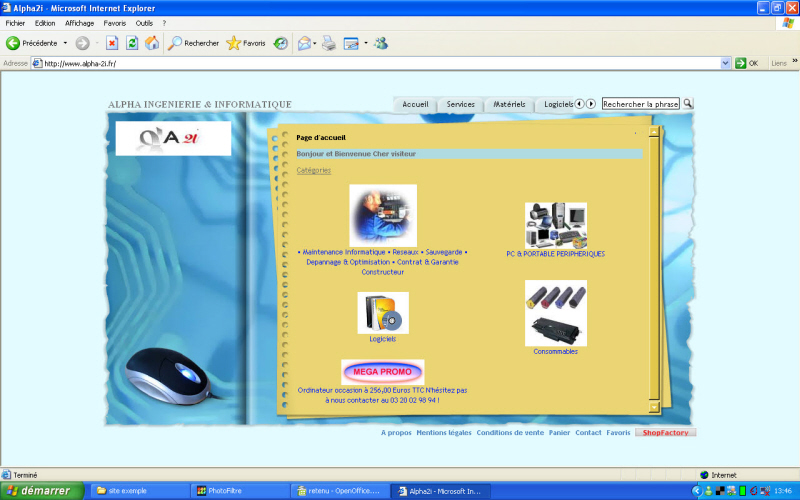Screen dimensions: 800x500
Task: Expand the Précédente history dropdown arrow
Action: coord(65,43)
